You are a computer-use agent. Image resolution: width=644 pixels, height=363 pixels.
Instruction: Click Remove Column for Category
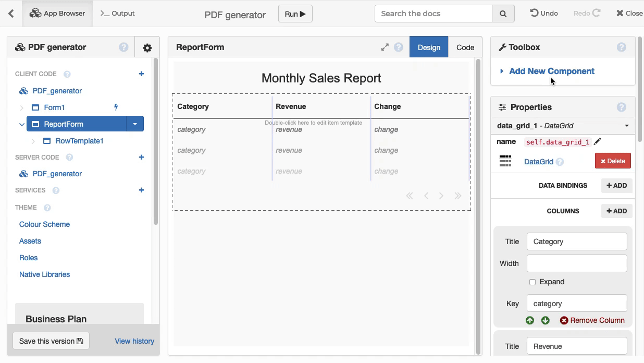pyautogui.click(x=592, y=320)
